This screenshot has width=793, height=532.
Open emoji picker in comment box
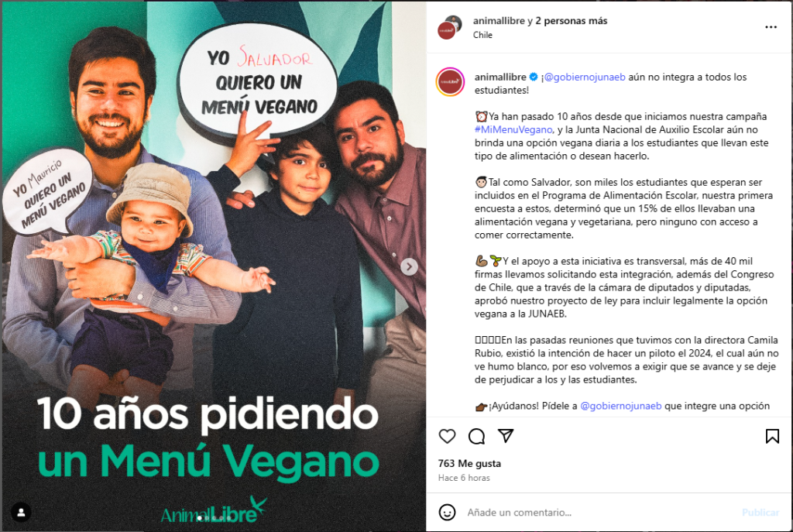click(x=447, y=513)
